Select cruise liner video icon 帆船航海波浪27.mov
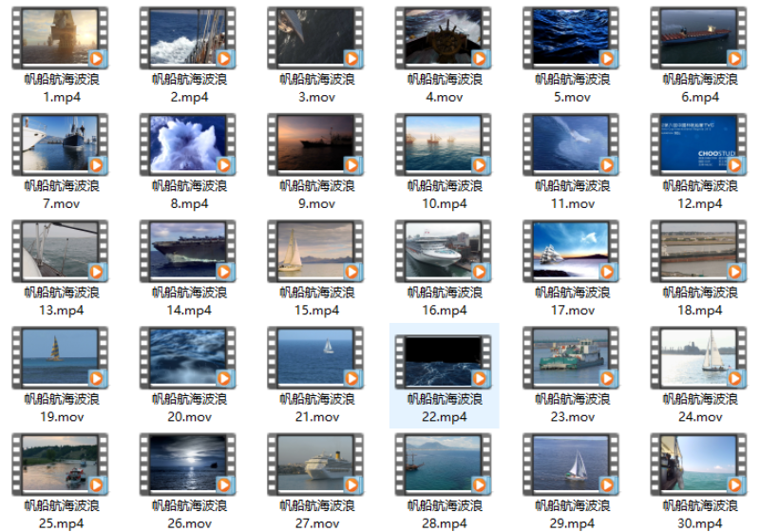This screenshot has width=760, height=532. pos(315,465)
